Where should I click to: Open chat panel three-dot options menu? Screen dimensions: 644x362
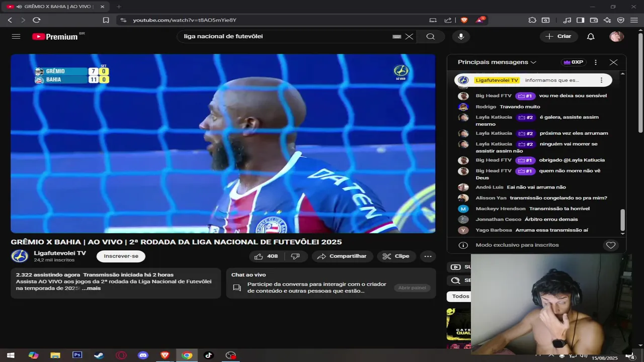[596, 62]
